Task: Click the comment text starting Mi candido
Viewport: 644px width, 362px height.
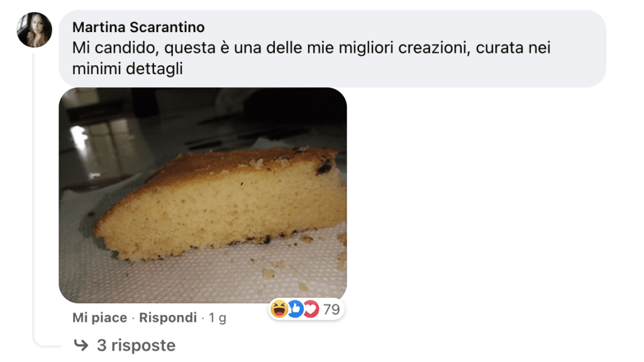Action: click(311, 58)
